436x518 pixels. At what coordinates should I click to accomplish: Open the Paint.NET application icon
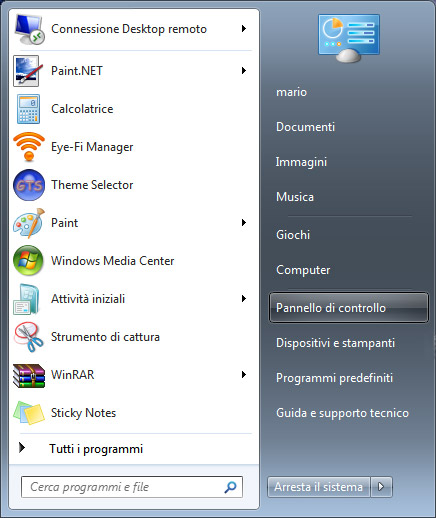pos(27,71)
